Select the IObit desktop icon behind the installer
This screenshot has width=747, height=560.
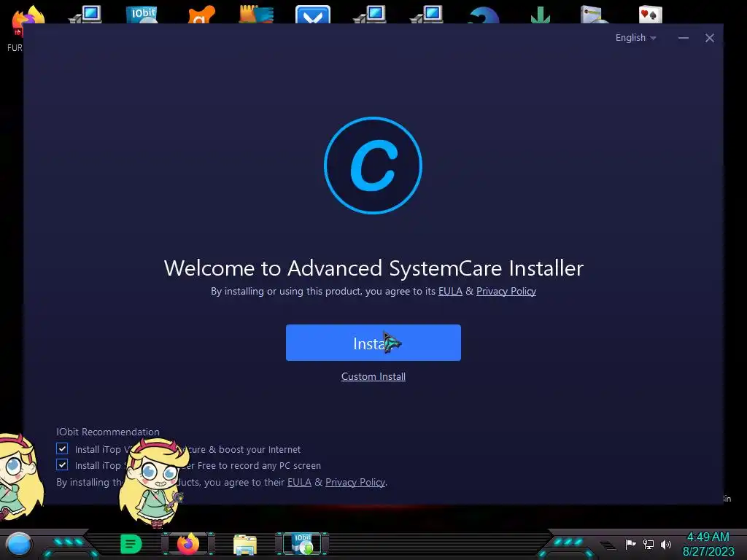(x=142, y=14)
